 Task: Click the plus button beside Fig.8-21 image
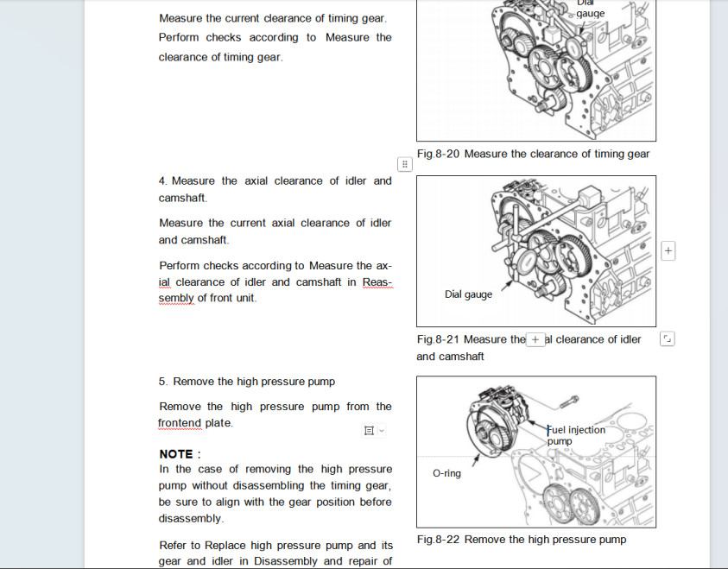[668, 251]
